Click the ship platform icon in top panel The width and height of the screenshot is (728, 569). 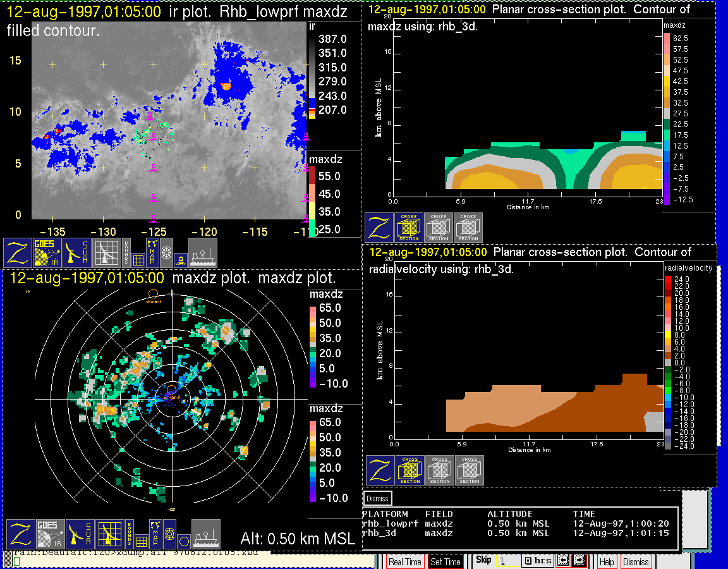click(x=203, y=252)
